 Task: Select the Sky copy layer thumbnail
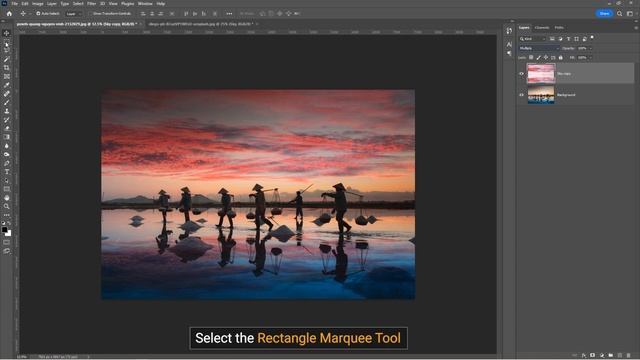(541, 73)
